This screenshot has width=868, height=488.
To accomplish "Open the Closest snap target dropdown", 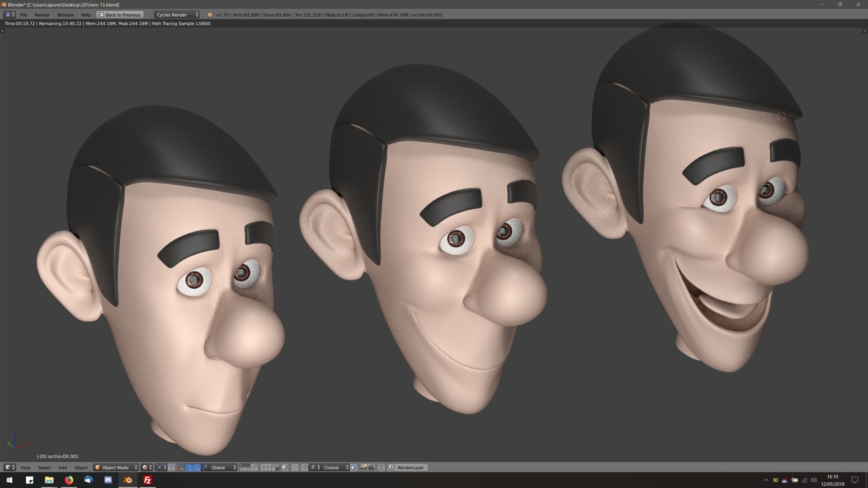I will (335, 467).
